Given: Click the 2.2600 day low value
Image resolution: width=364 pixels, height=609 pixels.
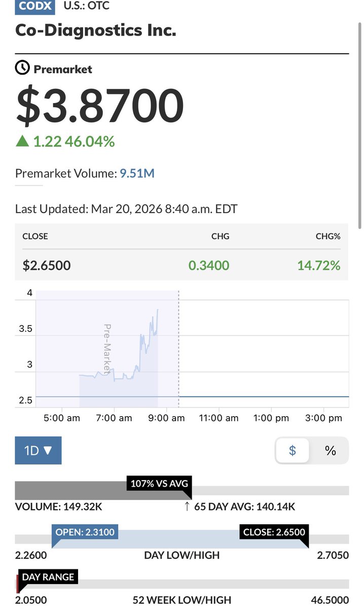Looking at the screenshot, I should click(31, 555).
